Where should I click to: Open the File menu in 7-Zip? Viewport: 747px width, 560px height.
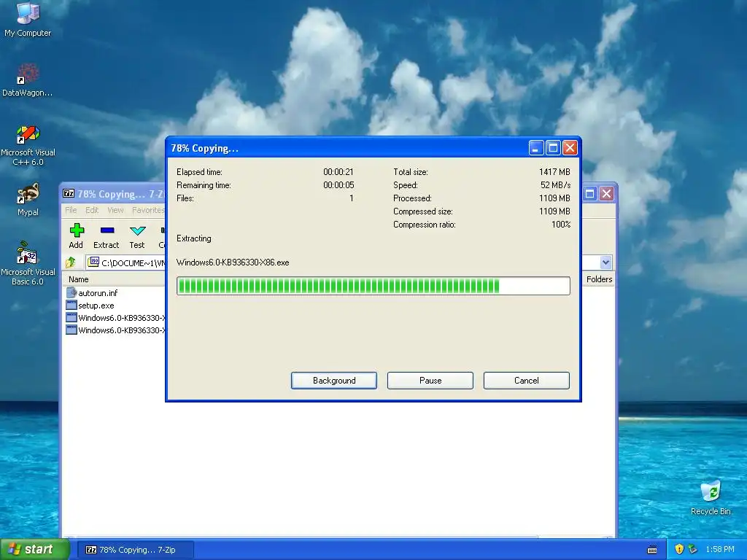coord(71,210)
